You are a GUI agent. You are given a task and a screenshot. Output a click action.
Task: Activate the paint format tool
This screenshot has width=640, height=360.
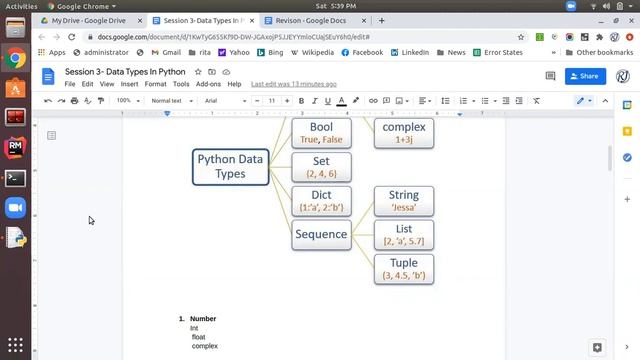click(x=101, y=101)
